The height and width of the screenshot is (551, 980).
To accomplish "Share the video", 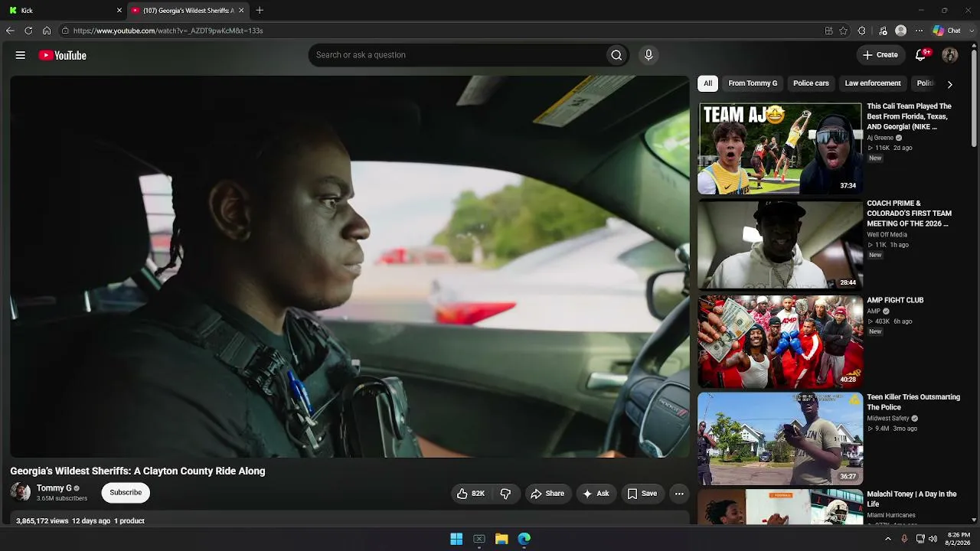I will click(547, 494).
